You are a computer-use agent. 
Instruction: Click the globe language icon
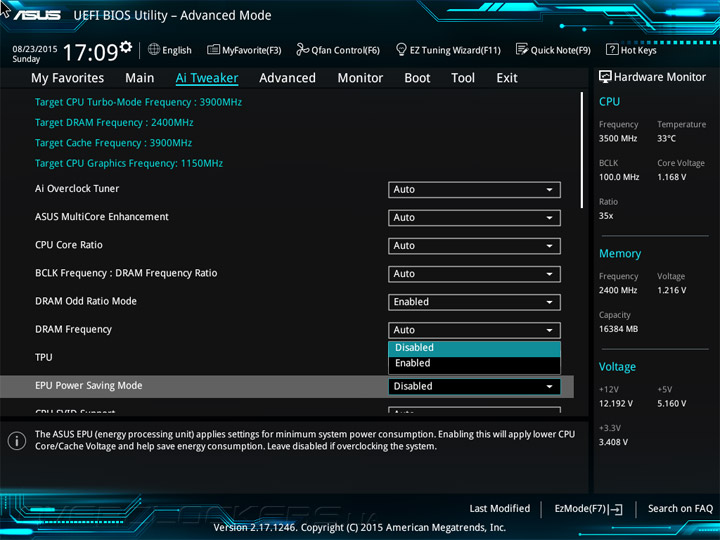point(154,49)
